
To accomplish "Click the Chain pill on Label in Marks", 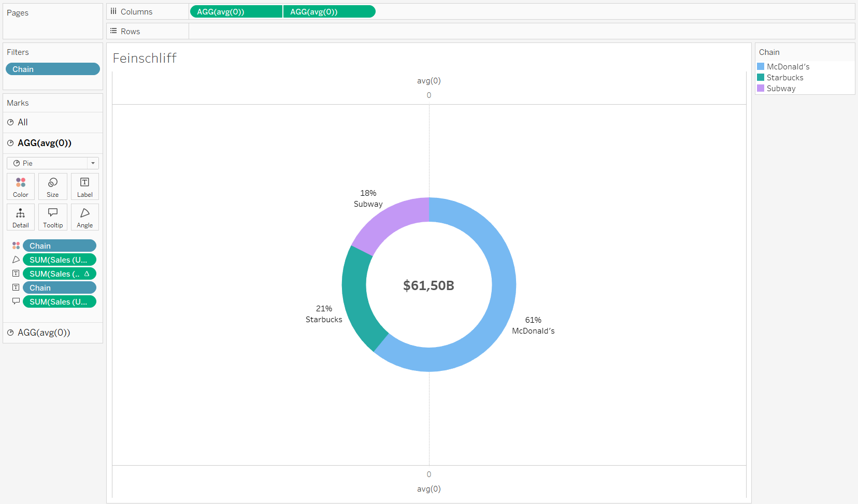I will pos(60,287).
